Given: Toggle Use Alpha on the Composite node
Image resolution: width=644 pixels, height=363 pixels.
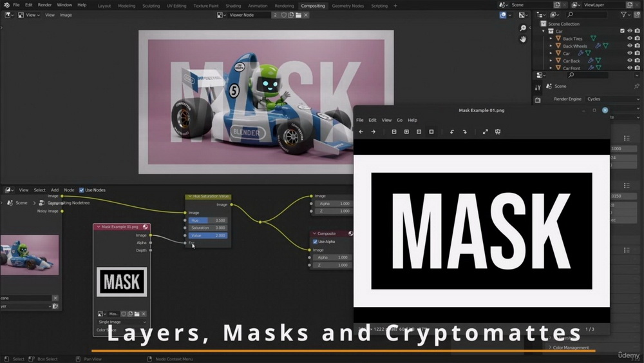Looking at the screenshot, I should (316, 242).
